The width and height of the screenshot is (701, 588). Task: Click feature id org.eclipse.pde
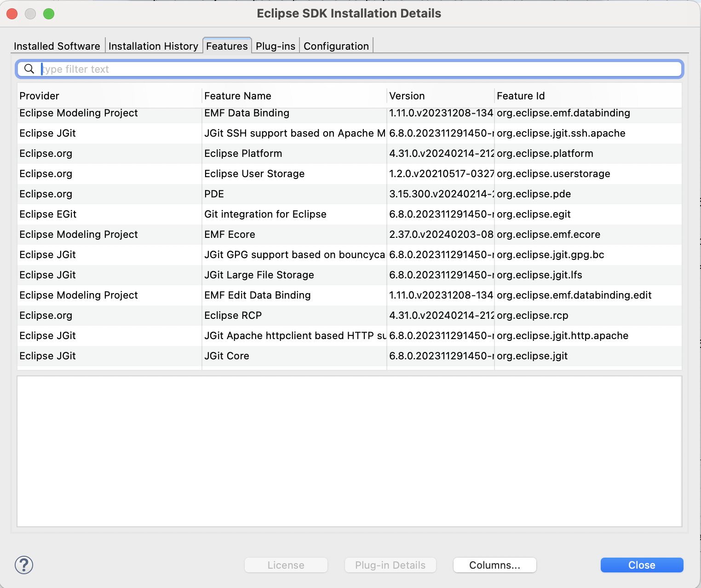pos(534,194)
